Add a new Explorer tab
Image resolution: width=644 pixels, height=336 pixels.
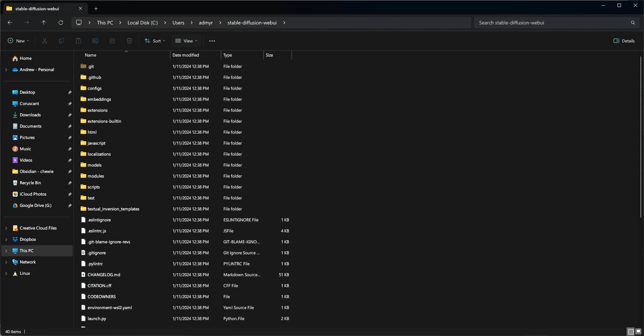[96, 8]
